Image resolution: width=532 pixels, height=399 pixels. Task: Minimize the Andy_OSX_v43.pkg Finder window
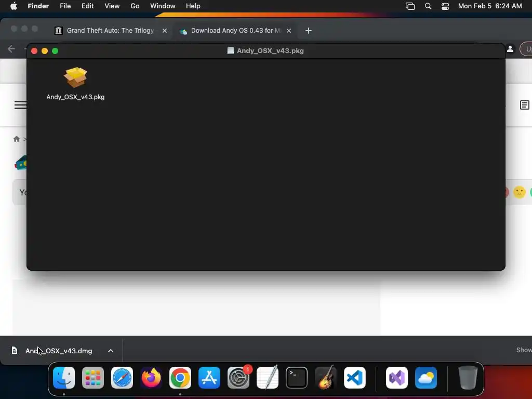45,51
